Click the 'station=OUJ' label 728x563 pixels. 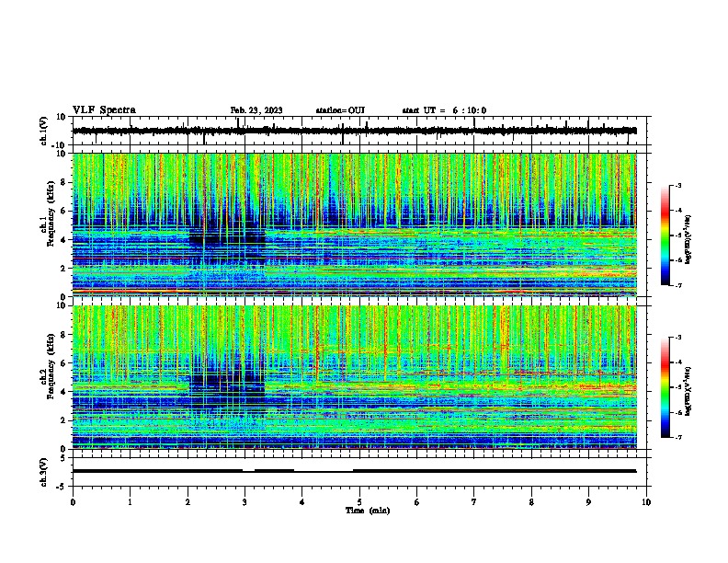(x=340, y=110)
